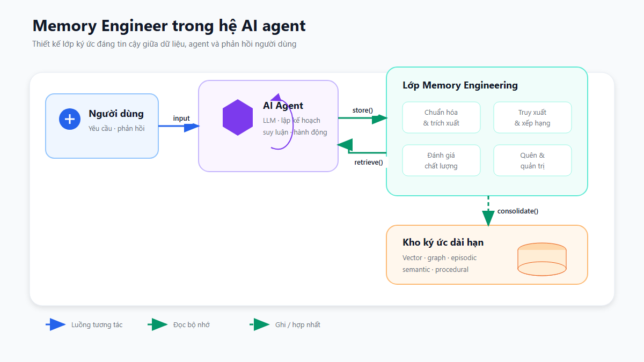Select the Quên & quản trị box
644x362 pixels.
(532, 160)
